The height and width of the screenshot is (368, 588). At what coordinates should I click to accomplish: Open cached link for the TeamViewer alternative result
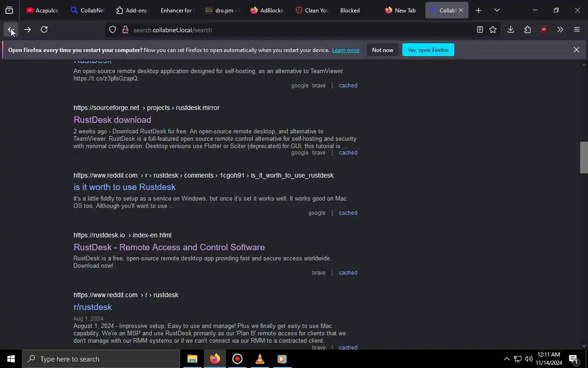(348, 86)
